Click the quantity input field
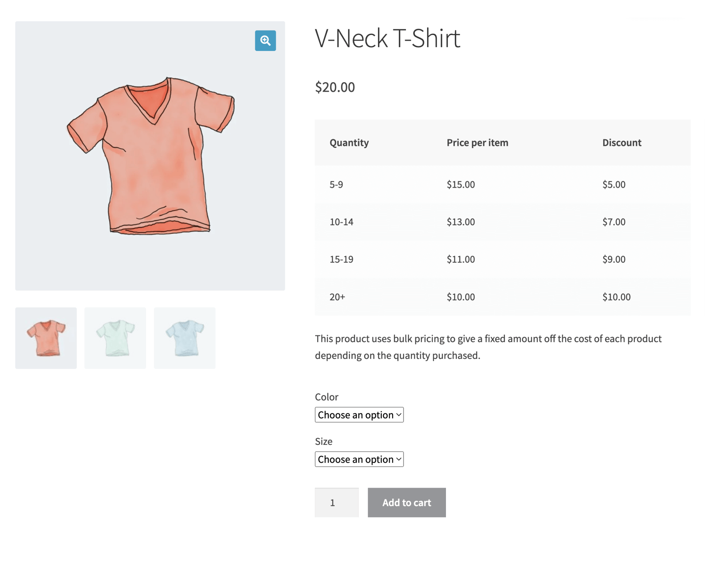This screenshot has height=588, width=709. click(x=336, y=502)
